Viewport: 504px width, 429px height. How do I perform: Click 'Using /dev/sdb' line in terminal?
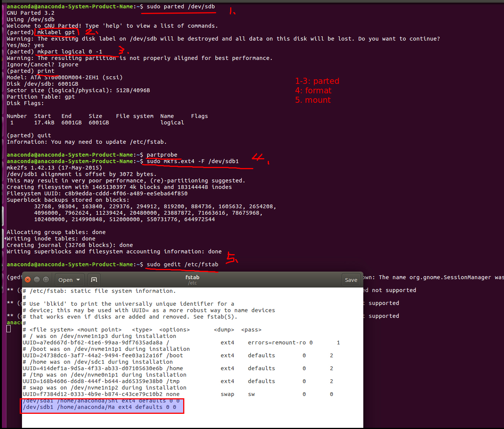[x=30, y=19]
